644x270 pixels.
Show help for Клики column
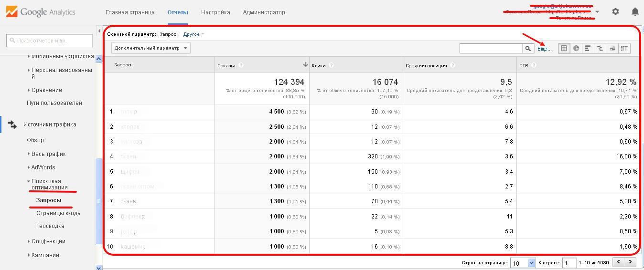[332, 65]
